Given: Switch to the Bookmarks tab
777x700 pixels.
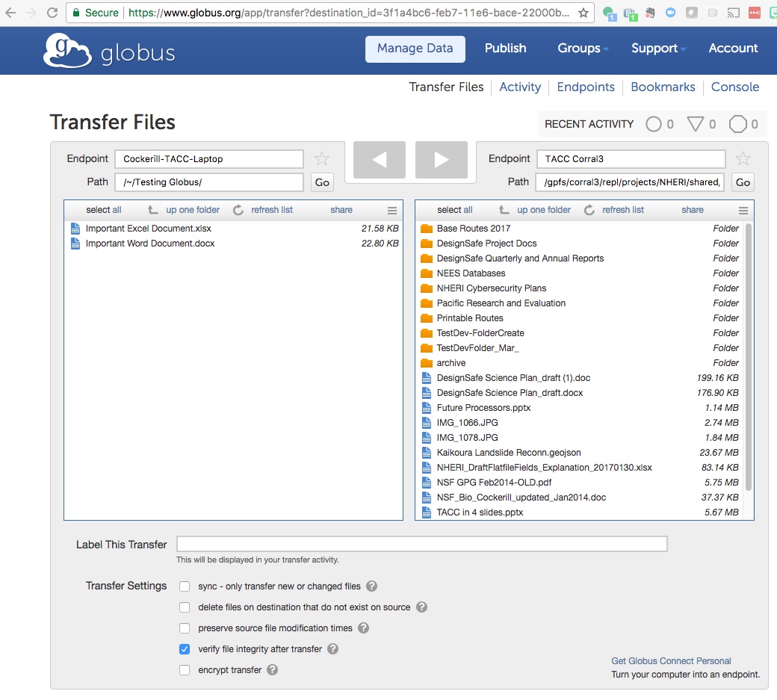Looking at the screenshot, I should (663, 87).
